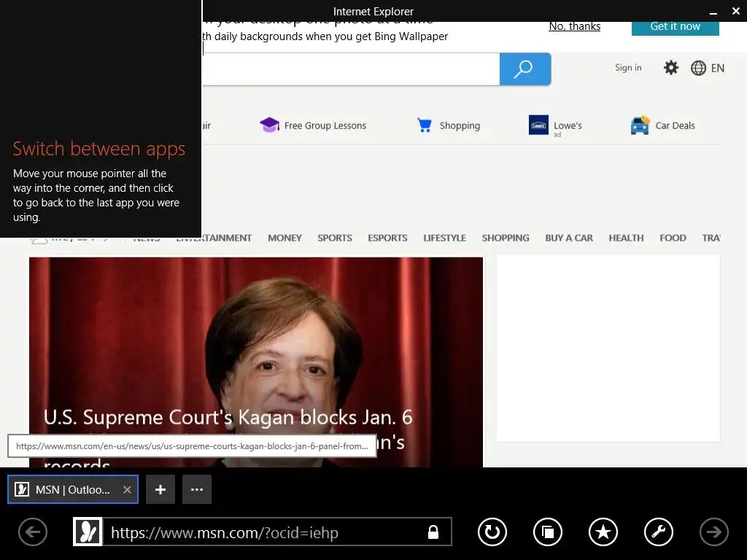This screenshot has height=560, width=747.
Task: Click the Back arrow button
Action: pyautogui.click(x=32, y=532)
